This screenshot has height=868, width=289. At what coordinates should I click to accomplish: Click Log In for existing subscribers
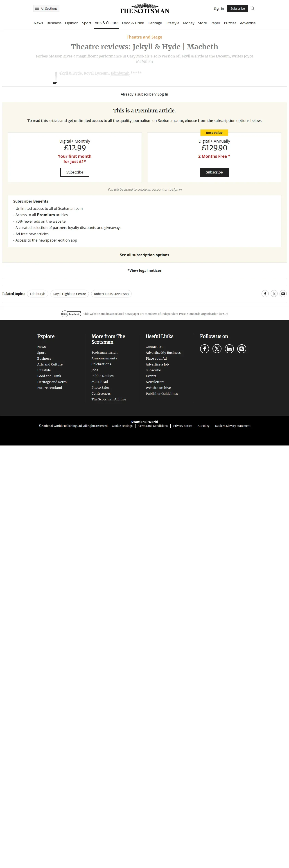[x=163, y=94]
